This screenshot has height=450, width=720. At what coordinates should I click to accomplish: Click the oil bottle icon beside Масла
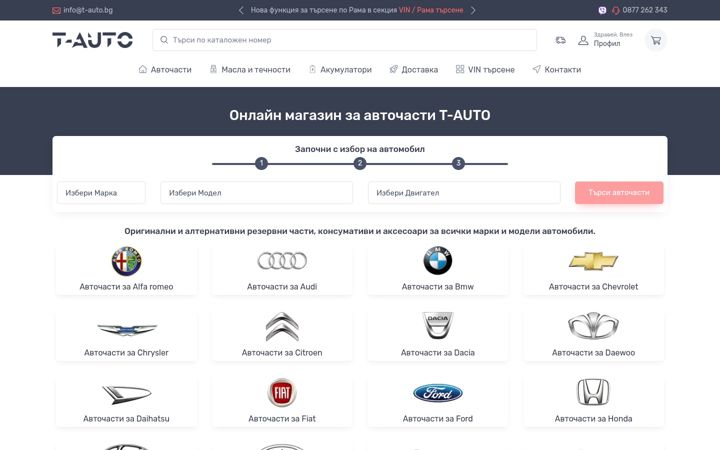213,69
